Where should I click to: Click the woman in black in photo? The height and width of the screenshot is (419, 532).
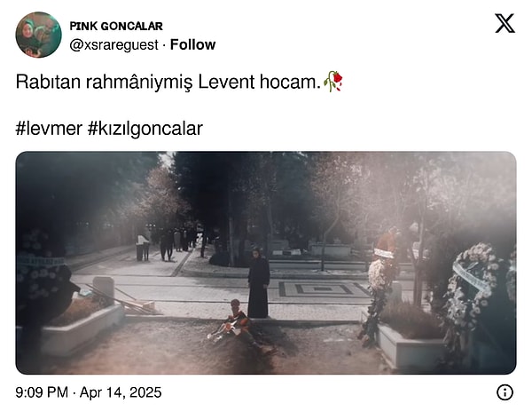click(x=259, y=282)
